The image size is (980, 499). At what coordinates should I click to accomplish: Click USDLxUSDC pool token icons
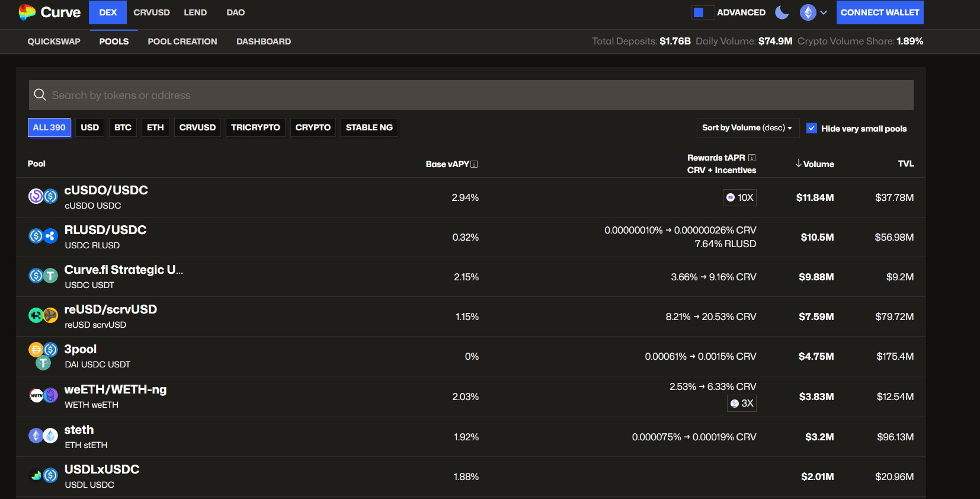coord(43,475)
